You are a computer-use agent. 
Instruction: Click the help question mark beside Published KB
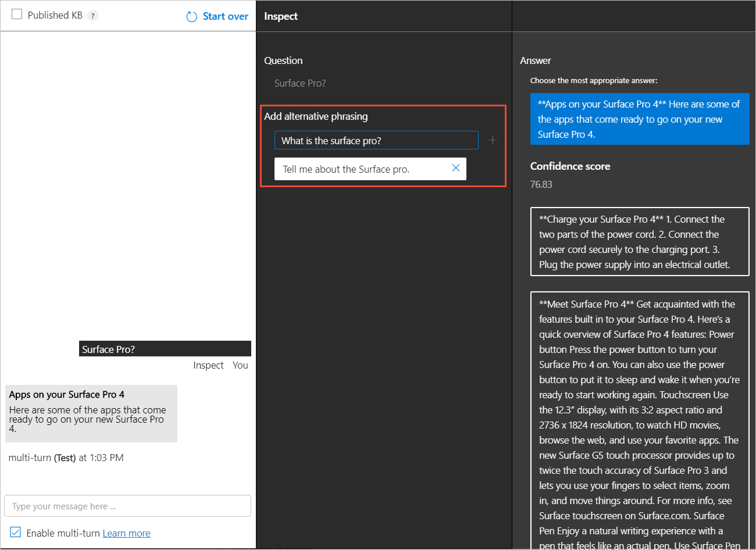click(x=92, y=16)
